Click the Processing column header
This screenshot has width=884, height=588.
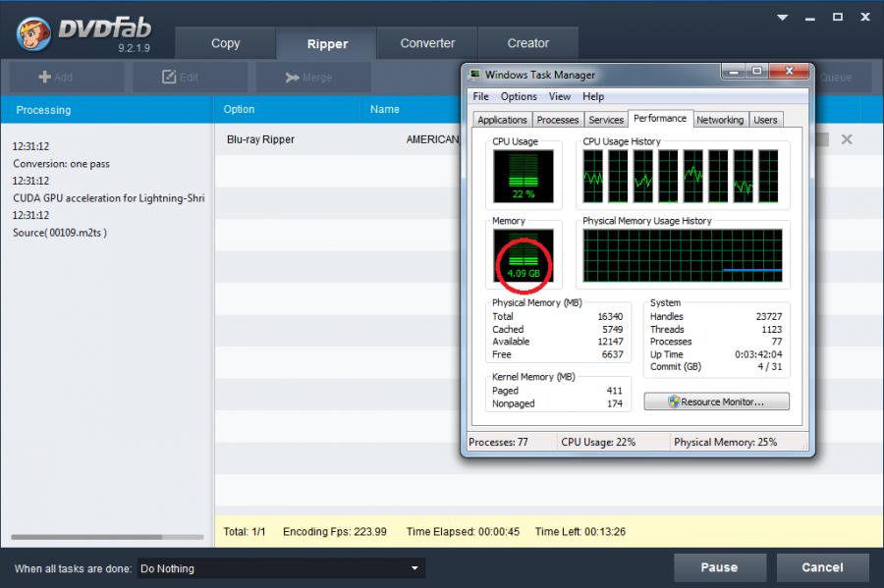point(107,110)
